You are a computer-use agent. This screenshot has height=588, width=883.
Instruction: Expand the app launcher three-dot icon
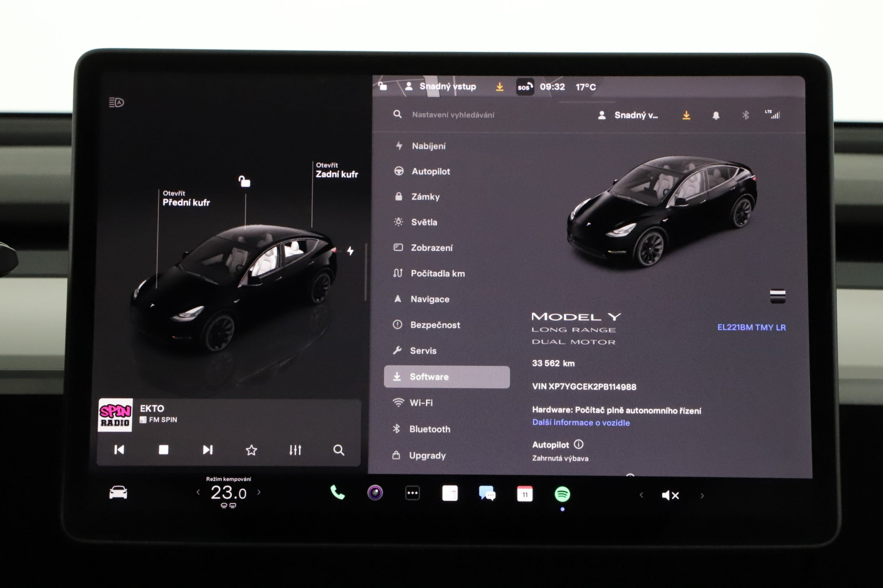pos(411,493)
